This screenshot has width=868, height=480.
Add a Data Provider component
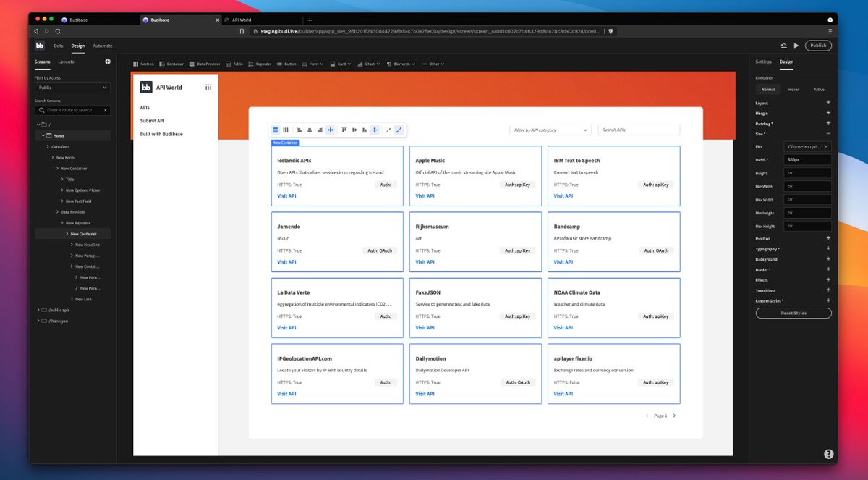(x=204, y=64)
